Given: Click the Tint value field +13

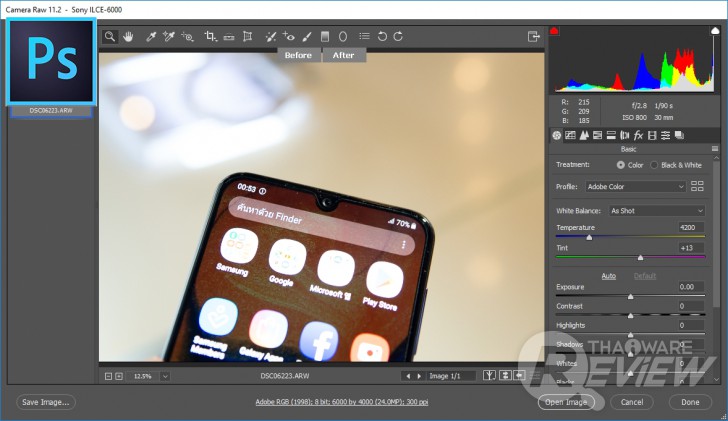Looking at the screenshot, I should (691, 248).
